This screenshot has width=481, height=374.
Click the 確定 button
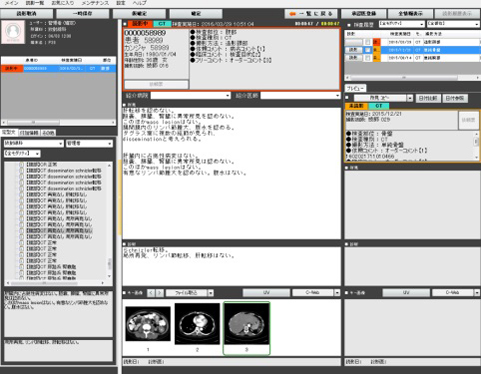[196, 14]
